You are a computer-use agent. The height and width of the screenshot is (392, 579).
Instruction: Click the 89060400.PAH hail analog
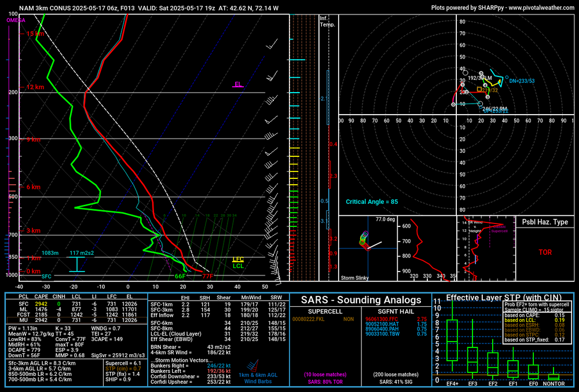pyautogui.click(x=382, y=329)
